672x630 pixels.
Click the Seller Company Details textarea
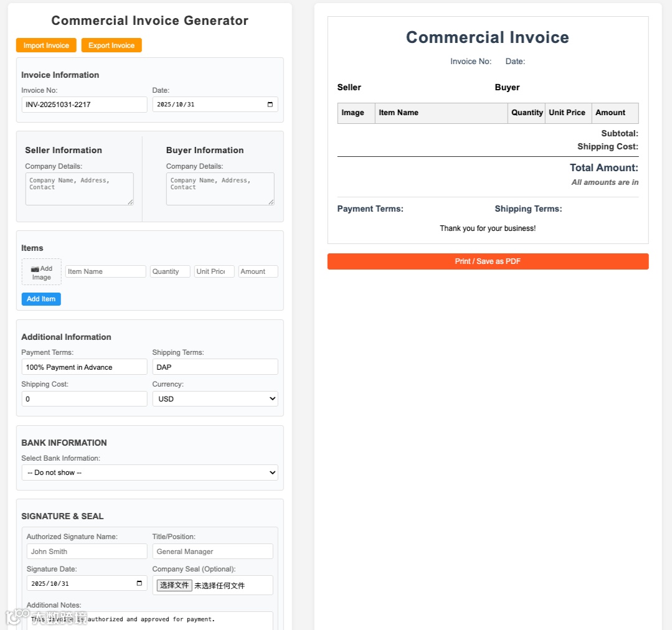point(79,189)
